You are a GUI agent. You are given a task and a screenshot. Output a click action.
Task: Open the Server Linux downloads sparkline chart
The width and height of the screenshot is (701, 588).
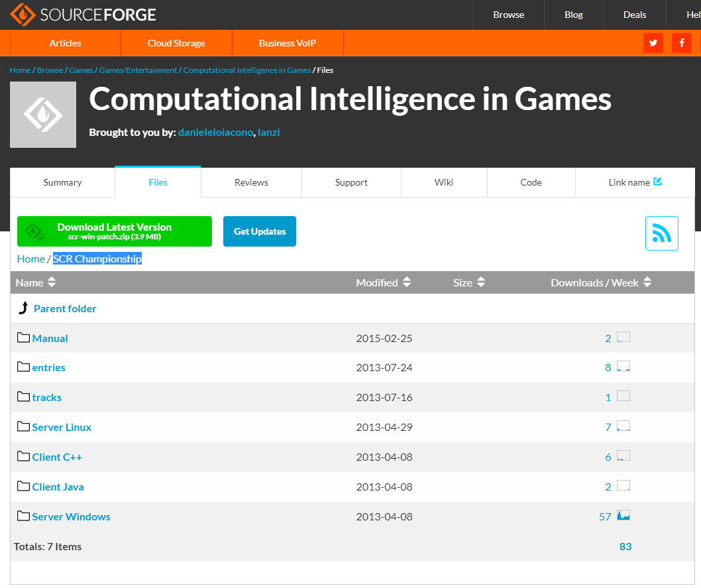pos(623,426)
